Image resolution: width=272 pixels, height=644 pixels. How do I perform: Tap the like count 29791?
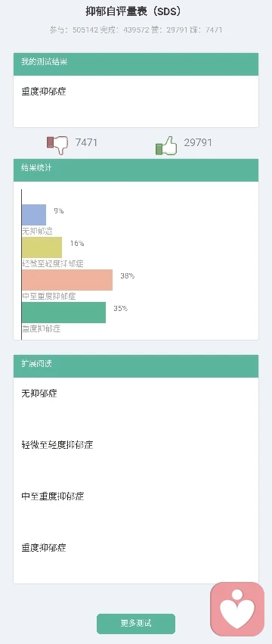198,142
